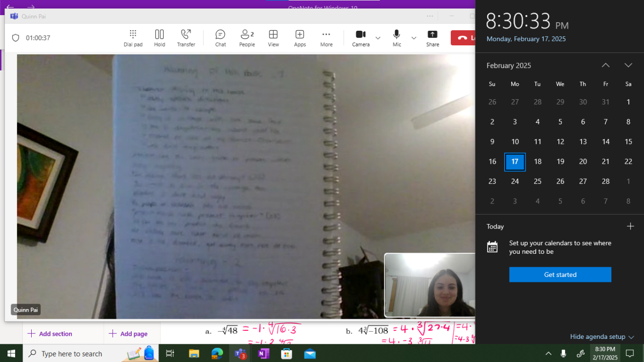Open Windows Ink pen tray icon

(x=580, y=353)
